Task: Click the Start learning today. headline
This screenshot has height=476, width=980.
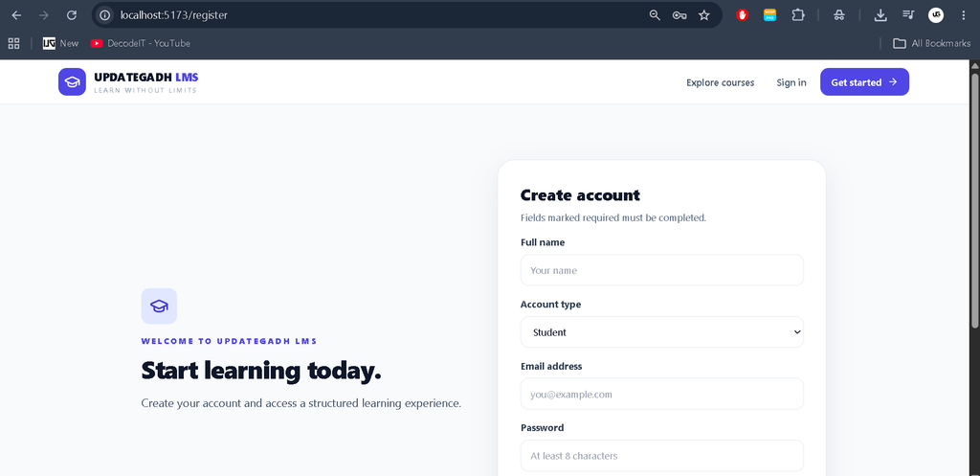Action: 261,371
